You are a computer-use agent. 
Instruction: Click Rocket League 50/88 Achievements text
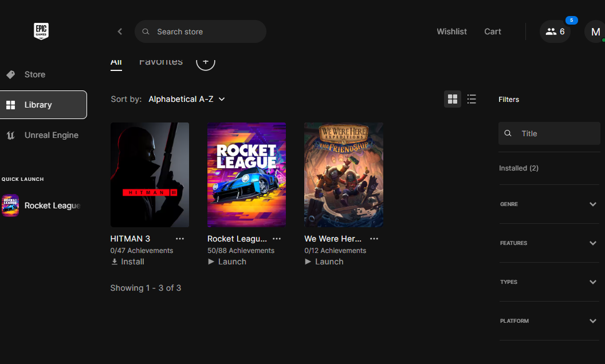(241, 251)
